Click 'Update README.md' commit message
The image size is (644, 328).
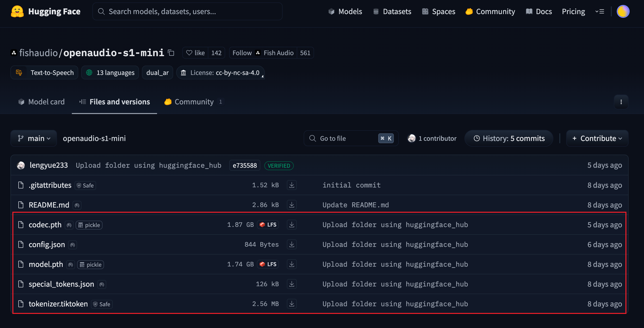pos(355,205)
